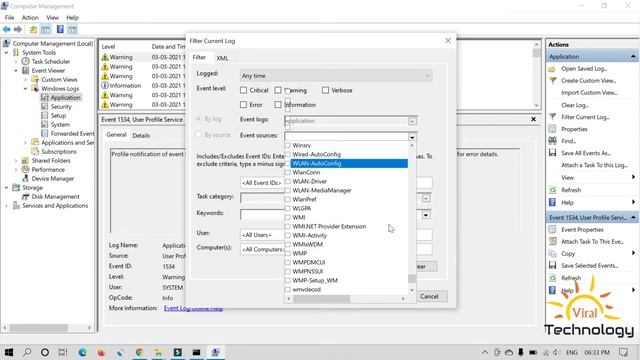Collapse the Storage tree node

[7, 188]
